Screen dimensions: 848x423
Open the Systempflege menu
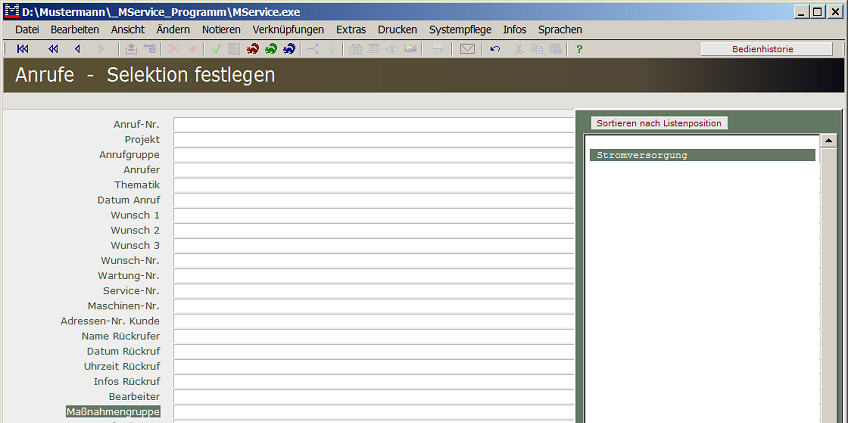click(x=460, y=30)
